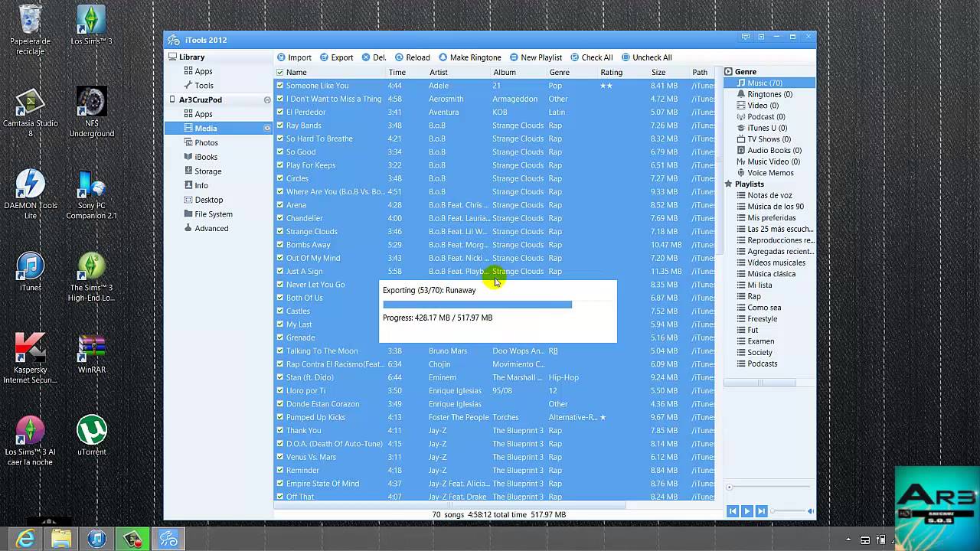980x551 pixels.
Task: Uncheck the Pumped Up Kicks checkbox
Action: [x=279, y=417]
